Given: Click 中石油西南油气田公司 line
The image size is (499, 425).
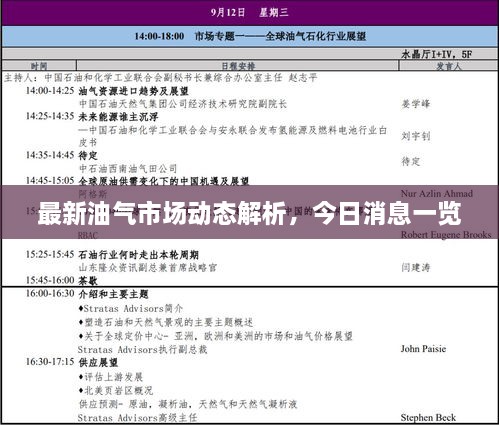Looking at the screenshot, I should 128,168.
